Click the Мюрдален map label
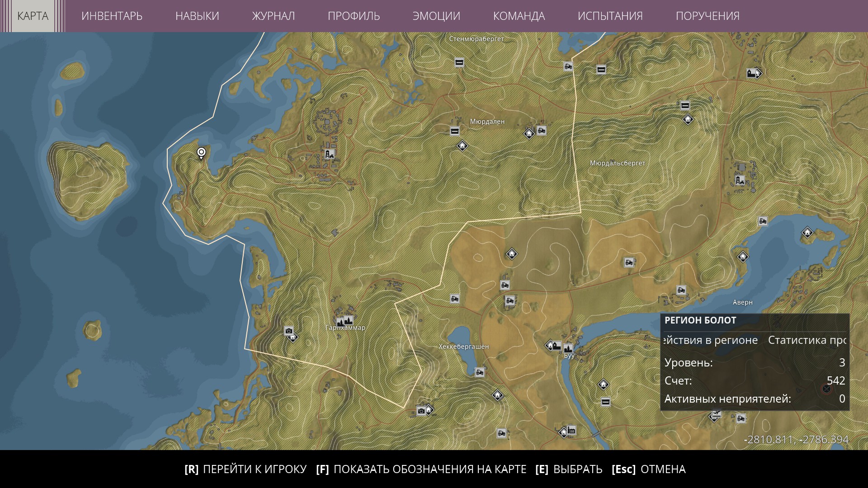This screenshot has height=488, width=868. tap(487, 122)
